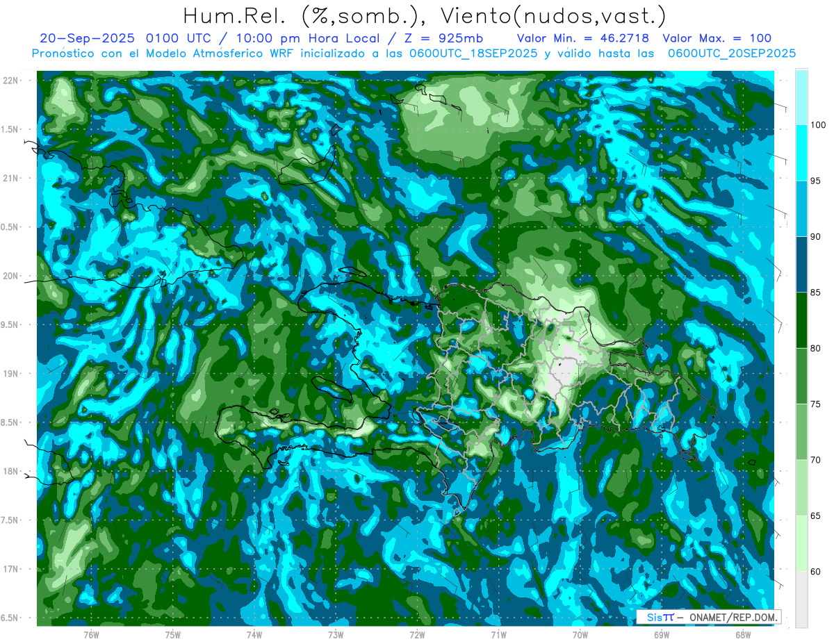Pick the medium green 70–75 colorbar segment
Viewport: 834px width, 644px height.
(801, 432)
